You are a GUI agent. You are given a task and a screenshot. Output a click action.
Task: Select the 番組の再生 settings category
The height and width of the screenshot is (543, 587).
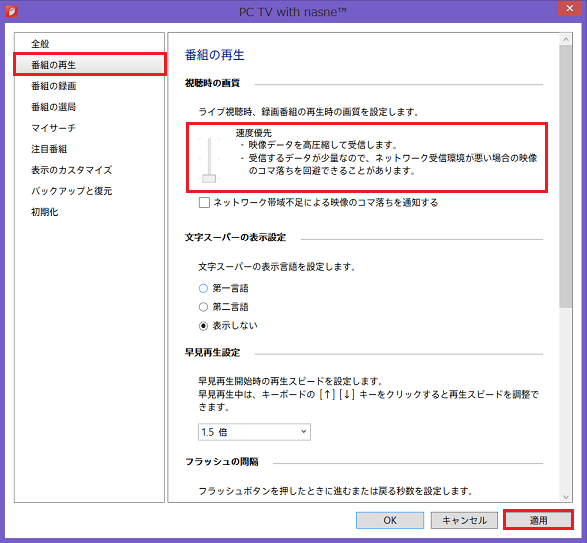click(90, 65)
